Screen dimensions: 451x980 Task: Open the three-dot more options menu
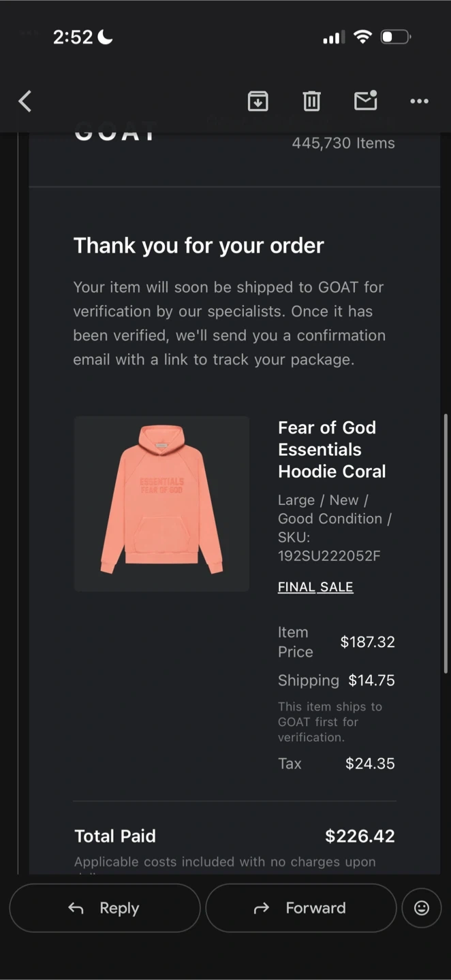pyautogui.click(x=419, y=101)
